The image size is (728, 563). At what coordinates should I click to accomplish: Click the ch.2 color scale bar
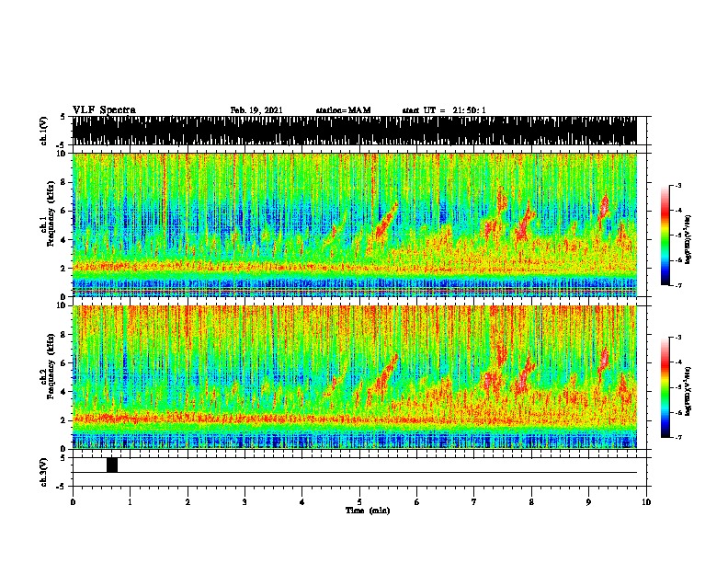(x=665, y=387)
